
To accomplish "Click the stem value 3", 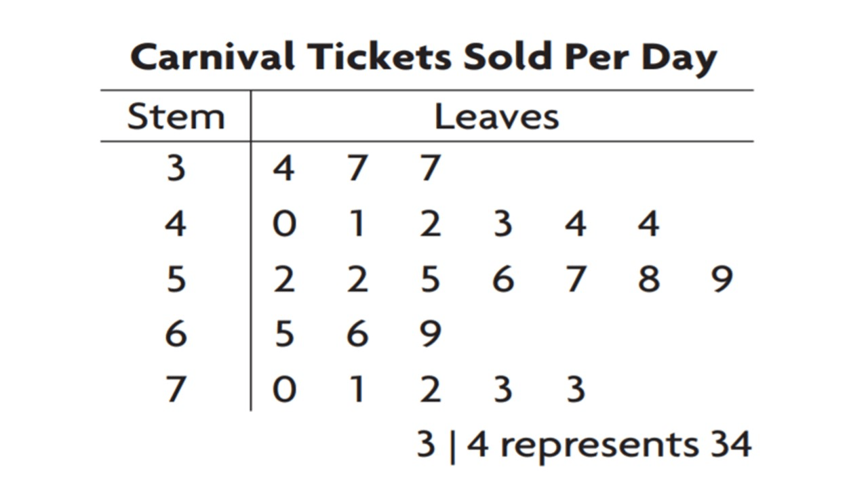I will 176,167.
